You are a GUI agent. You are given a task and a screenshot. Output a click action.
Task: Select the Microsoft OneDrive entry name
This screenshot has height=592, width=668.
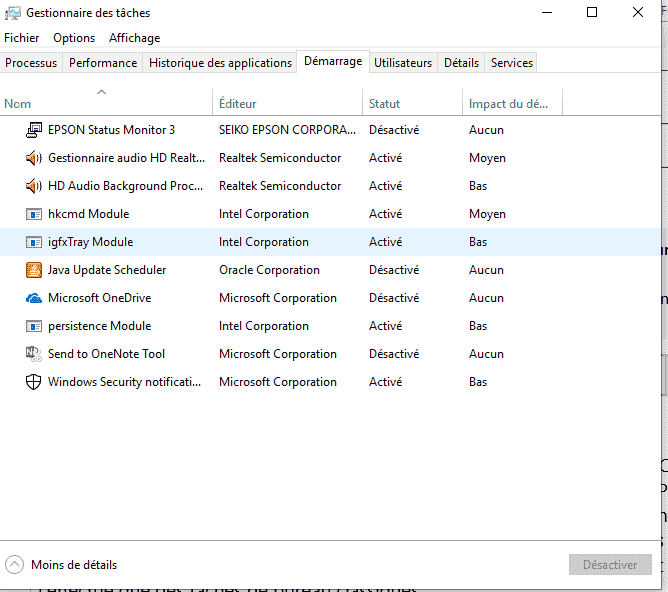tap(100, 298)
